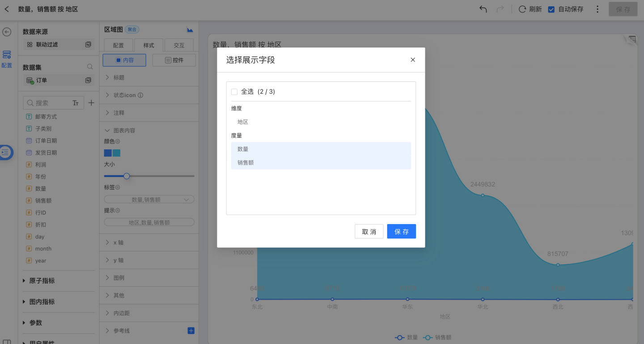Switch to the 交互 tab

click(179, 46)
